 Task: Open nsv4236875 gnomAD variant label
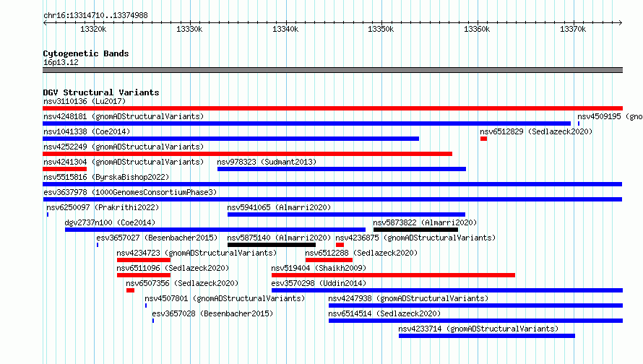[415, 238]
